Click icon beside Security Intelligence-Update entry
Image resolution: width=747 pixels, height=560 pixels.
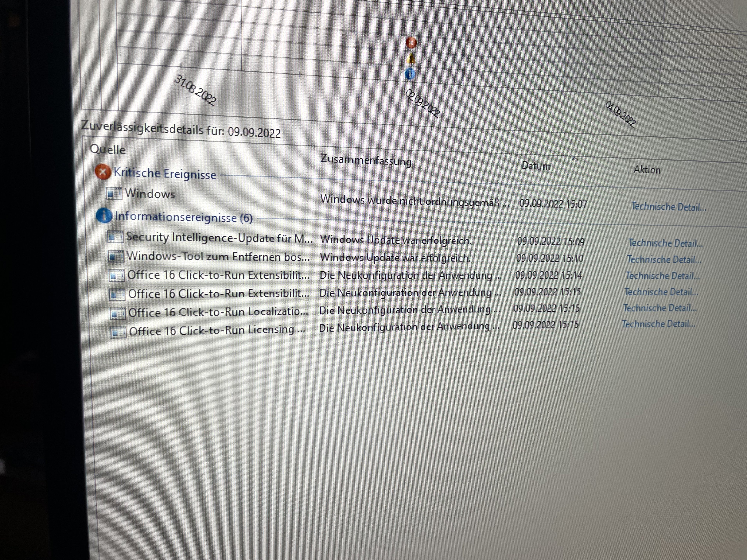115,237
